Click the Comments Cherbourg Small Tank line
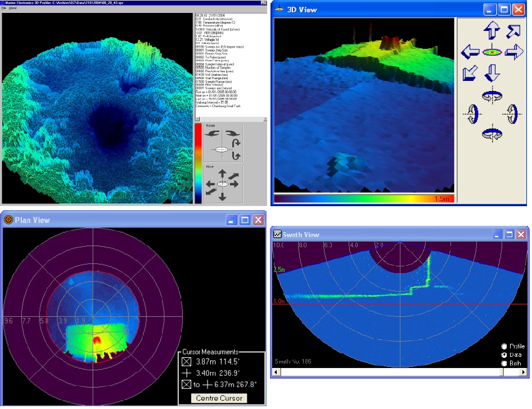Screen dimensions: 532x409 tap(218, 106)
